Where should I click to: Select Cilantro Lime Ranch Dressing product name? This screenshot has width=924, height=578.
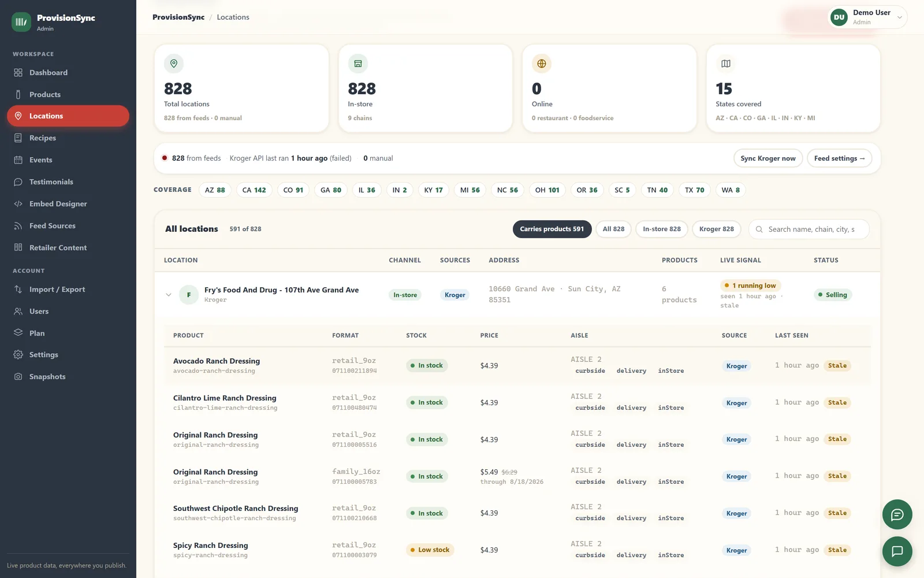tap(225, 398)
